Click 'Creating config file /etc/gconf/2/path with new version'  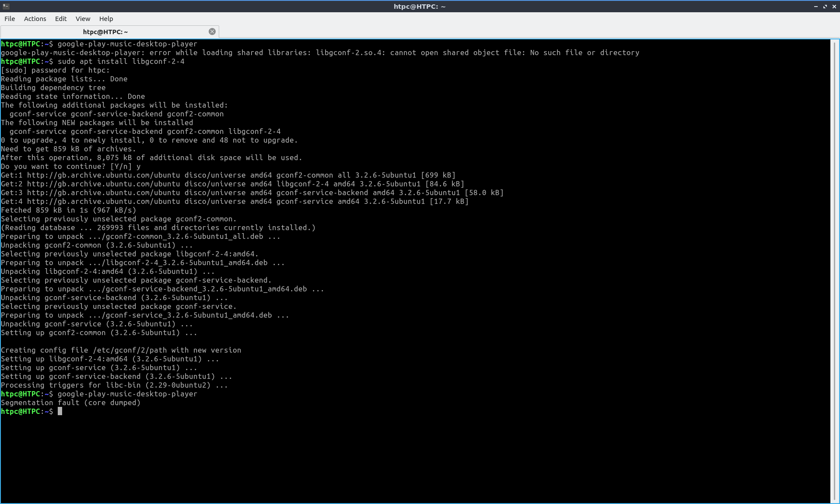pyautogui.click(x=121, y=350)
